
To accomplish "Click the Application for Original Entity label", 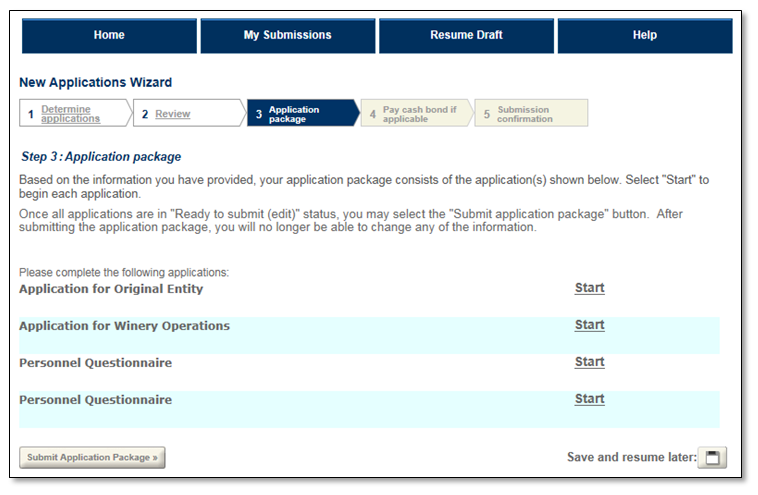I will point(111,289).
